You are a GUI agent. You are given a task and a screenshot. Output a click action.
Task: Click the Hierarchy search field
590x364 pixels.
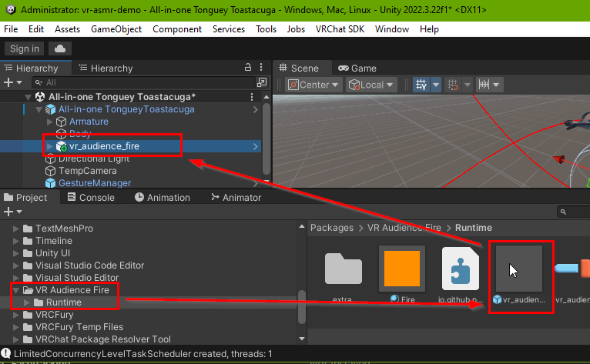tap(143, 82)
